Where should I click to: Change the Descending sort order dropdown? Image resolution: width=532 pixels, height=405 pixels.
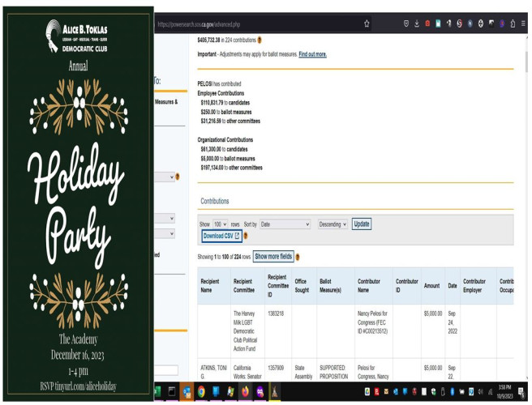(332, 224)
